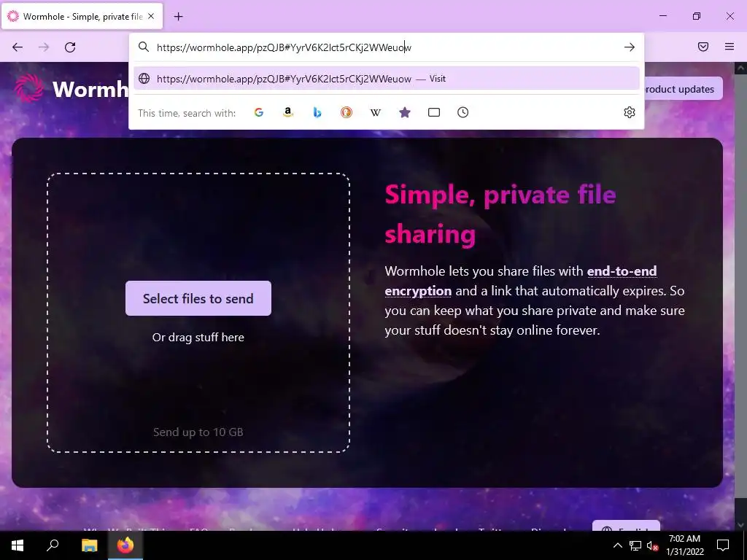Screen dimensions: 747x560
Task: Open a new browser tab
Action: pos(178,17)
